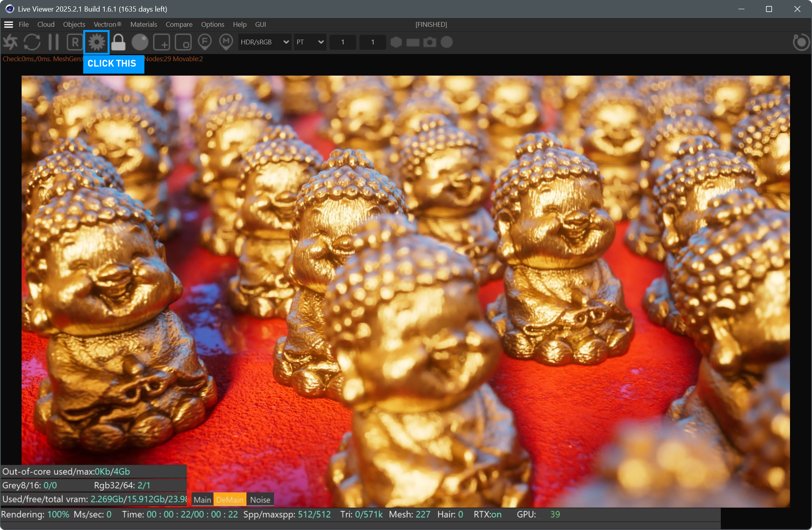Expand the PT kernel dropdown
The width and height of the screenshot is (812, 530).
click(x=310, y=42)
